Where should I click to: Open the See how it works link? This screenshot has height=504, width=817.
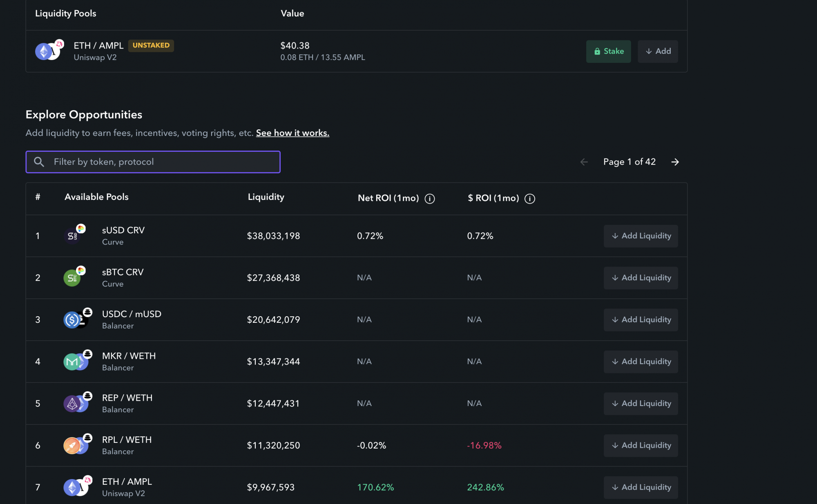click(292, 133)
